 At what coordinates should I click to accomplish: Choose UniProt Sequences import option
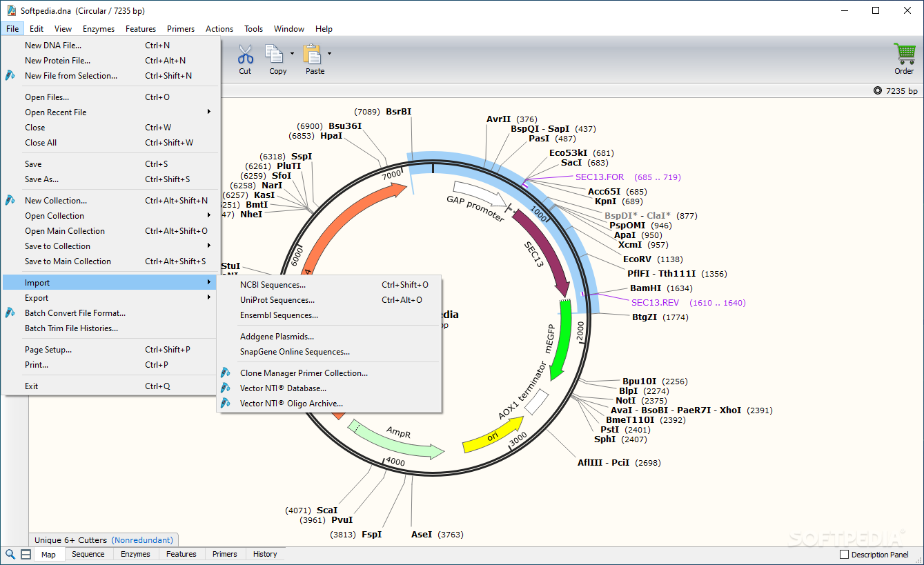click(329, 300)
